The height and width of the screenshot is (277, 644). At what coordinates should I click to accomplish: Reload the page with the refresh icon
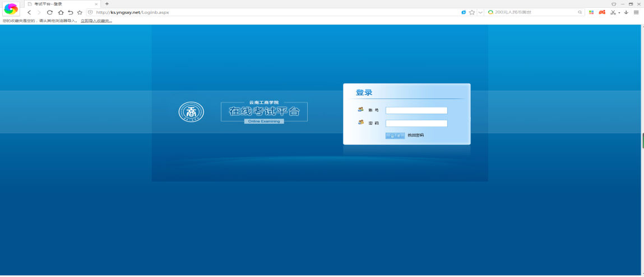point(50,12)
